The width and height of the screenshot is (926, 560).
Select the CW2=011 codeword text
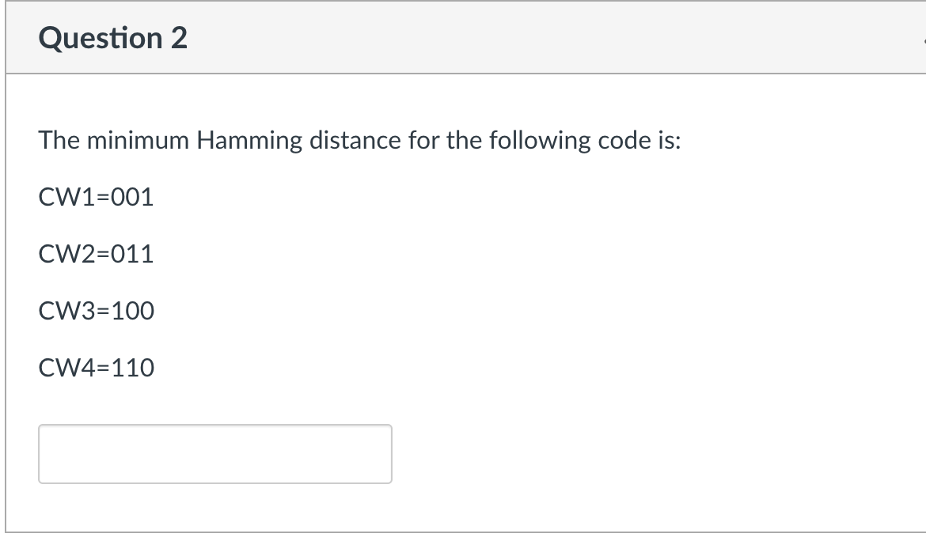pyautogui.click(x=97, y=254)
